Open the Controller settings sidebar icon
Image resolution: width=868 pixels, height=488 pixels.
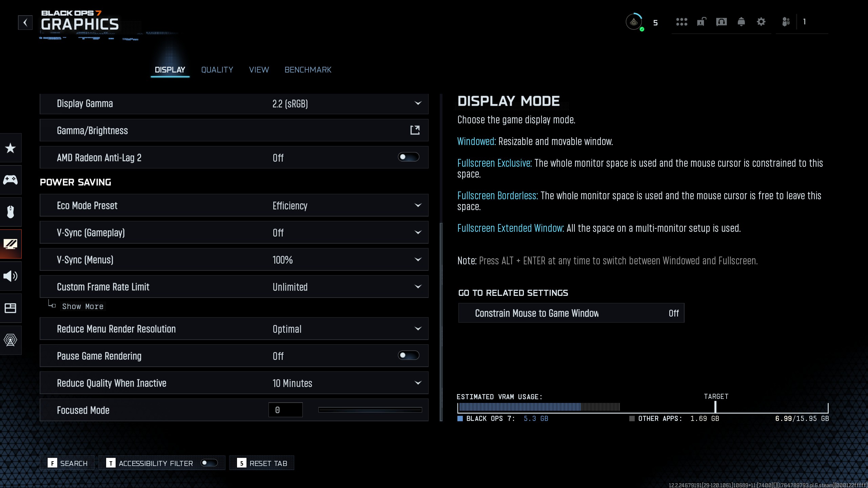(11, 180)
